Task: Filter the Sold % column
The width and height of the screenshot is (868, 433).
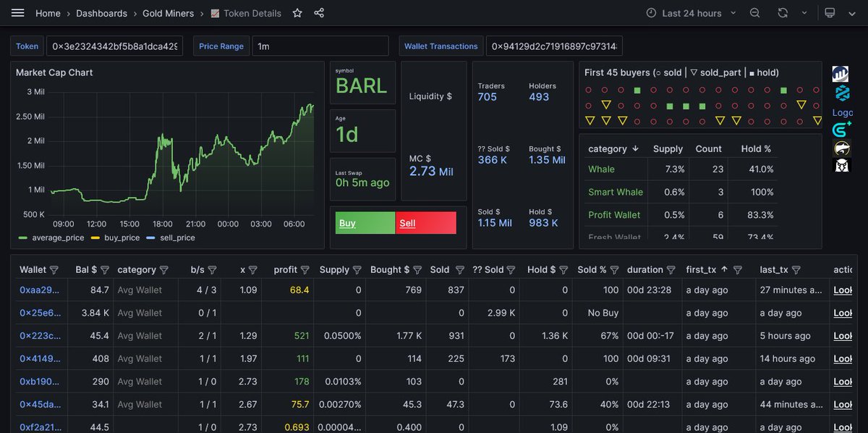Action: 615,269
